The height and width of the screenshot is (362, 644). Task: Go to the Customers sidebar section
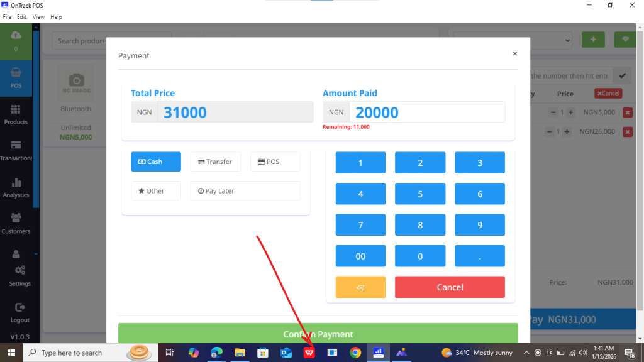16,223
